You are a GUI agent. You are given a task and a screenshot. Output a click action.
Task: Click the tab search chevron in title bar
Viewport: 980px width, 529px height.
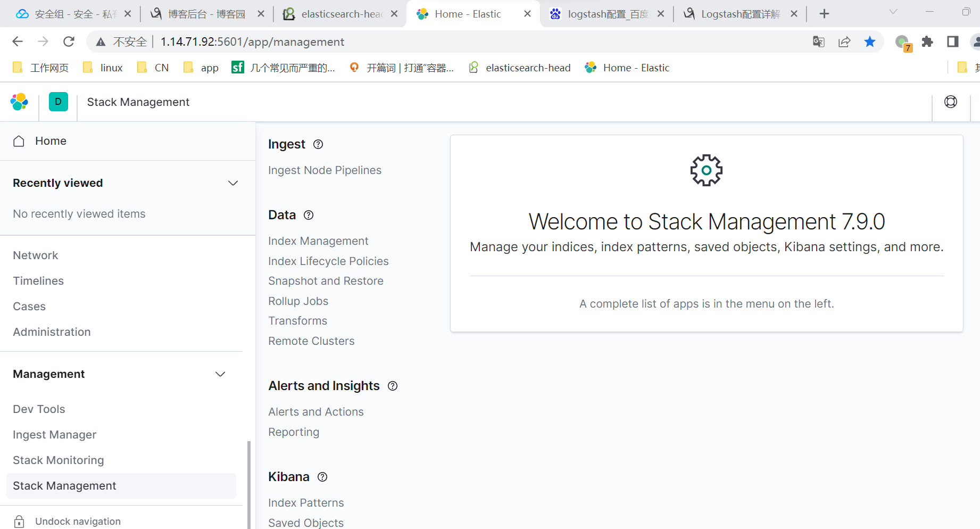(x=893, y=12)
